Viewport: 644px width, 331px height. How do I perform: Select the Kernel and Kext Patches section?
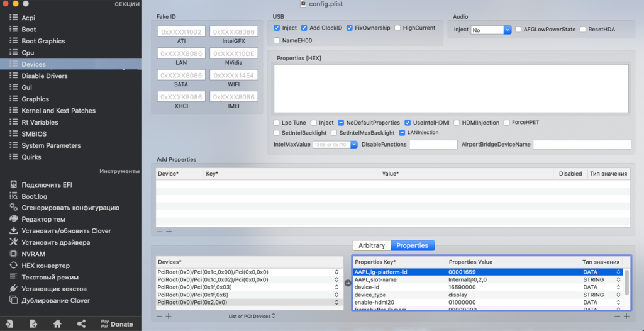[58, 111]
